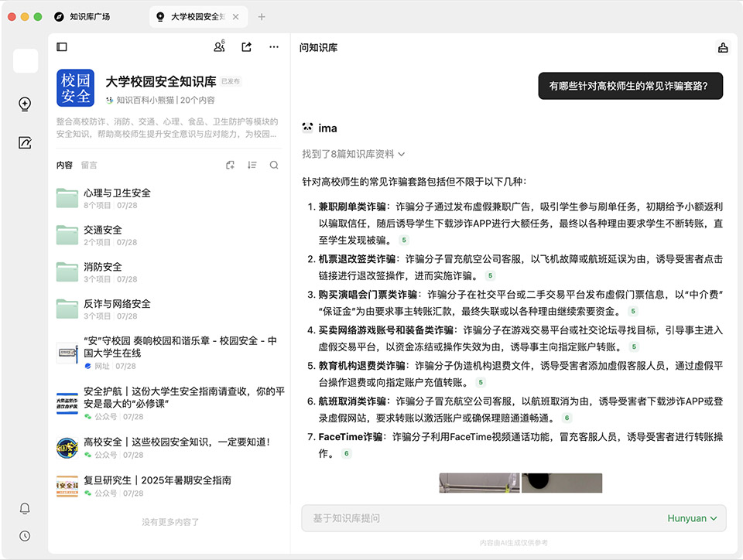Open the notes edit icon in sidebar
This screenshot has height=560, width=743.
(x=25, y=142)
